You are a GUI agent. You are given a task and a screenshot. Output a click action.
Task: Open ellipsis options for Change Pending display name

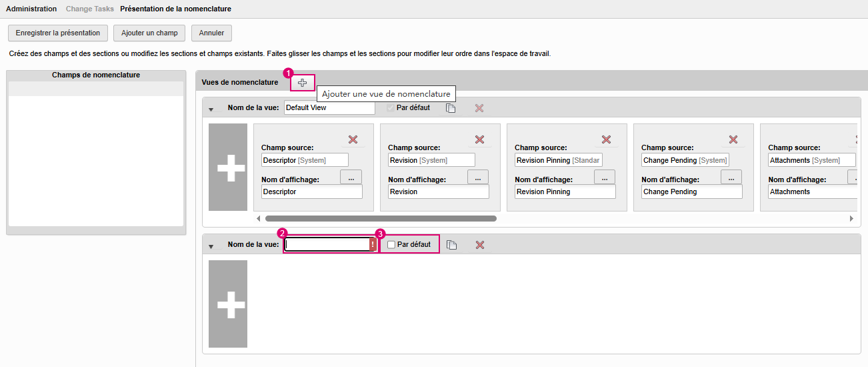(x=731, y=177)
